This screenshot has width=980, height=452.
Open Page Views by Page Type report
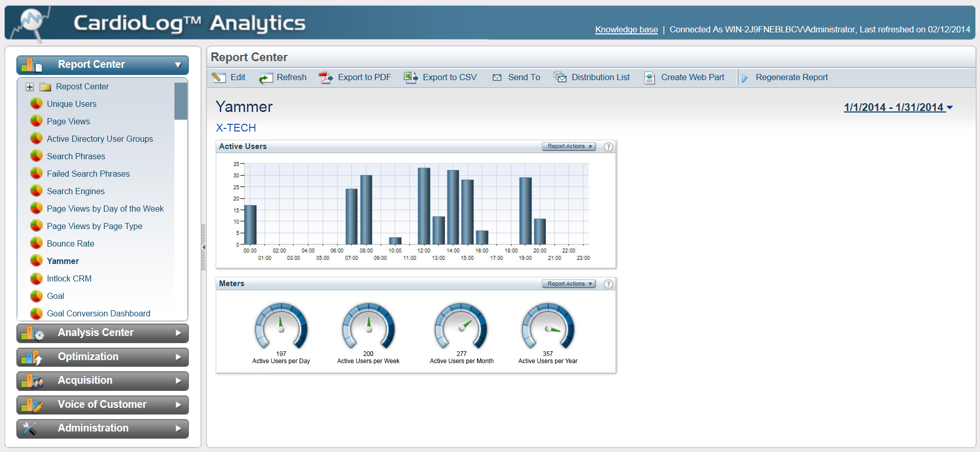point(94,226)
